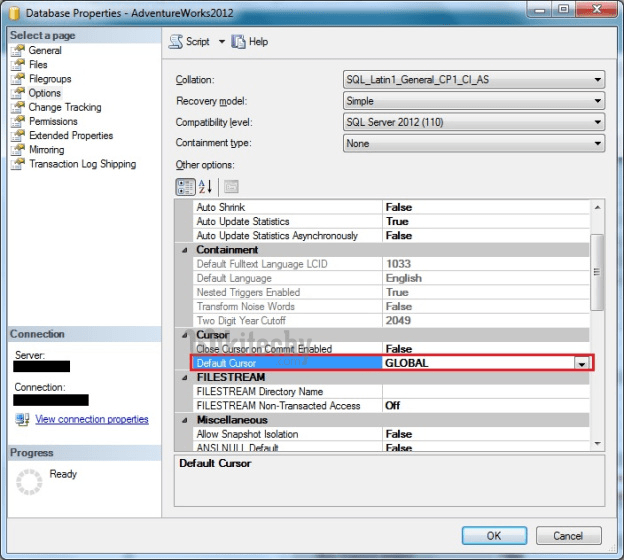Click the Help toolbar icon
Screen dimensions: 624x560
(x=238, y=41)
